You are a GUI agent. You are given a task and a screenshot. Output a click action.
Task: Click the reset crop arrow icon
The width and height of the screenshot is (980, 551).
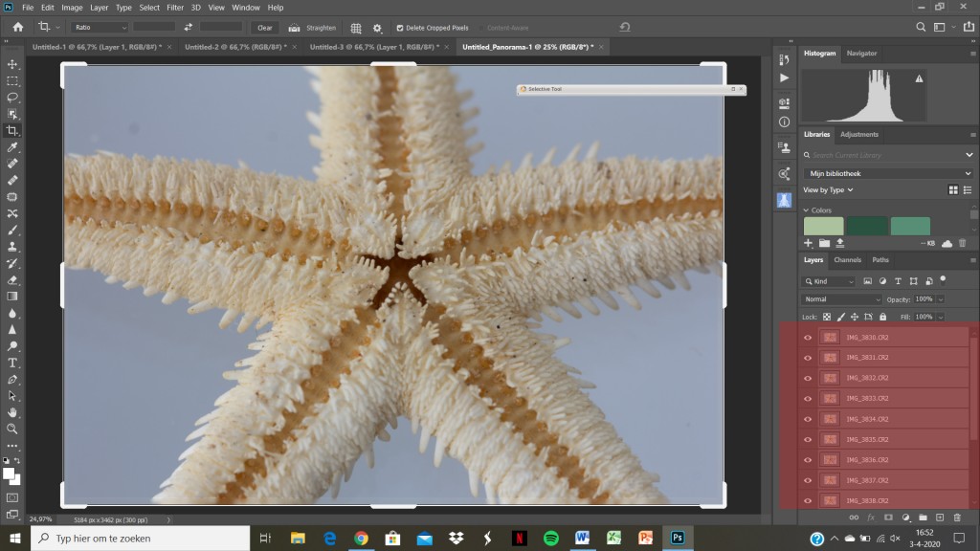625,28
